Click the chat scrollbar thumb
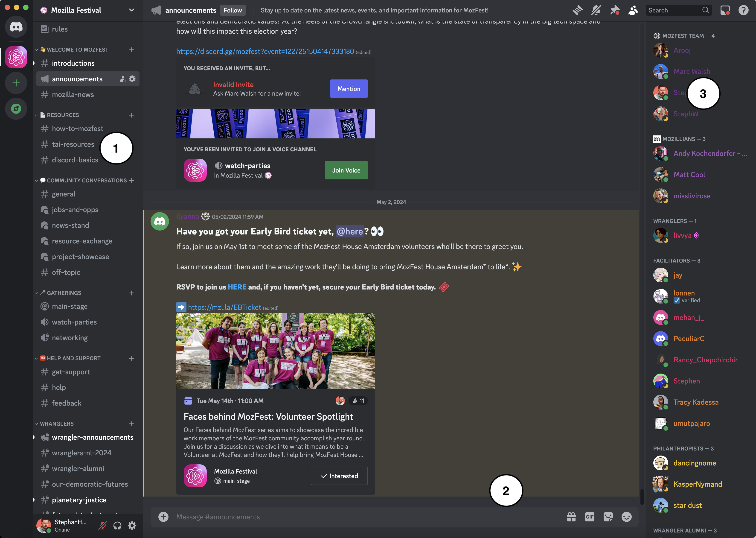This screenshot has width=756, height=538. pos(642,497)
